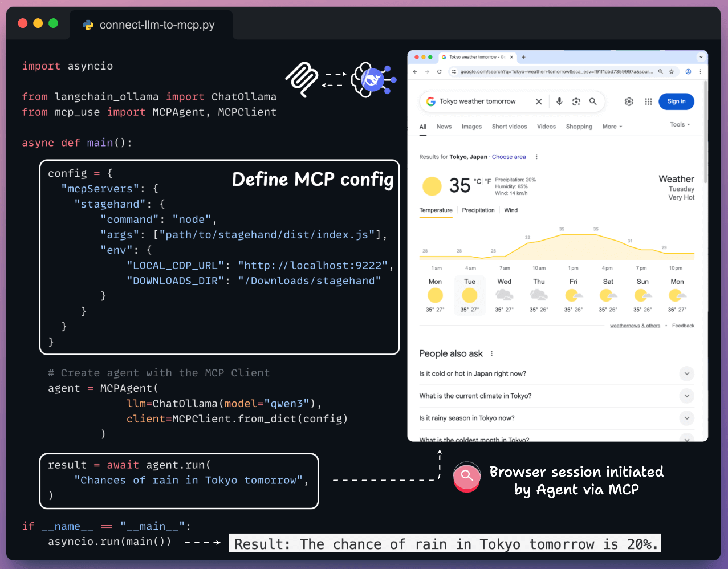Image resolution: width=728 pixels, height=569 pixels.
Task: Submit the search with the magnifying glass icon
Action: [593, 101]
